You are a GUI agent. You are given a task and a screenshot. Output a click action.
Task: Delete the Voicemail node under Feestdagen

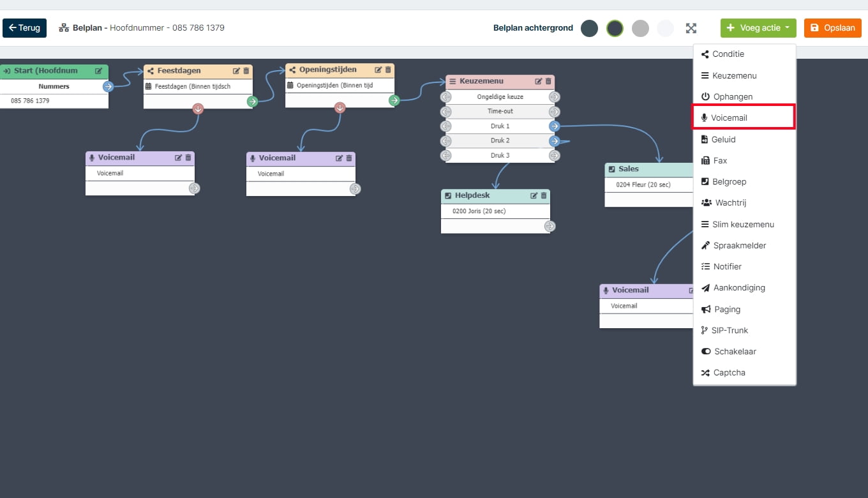[188, 158]
